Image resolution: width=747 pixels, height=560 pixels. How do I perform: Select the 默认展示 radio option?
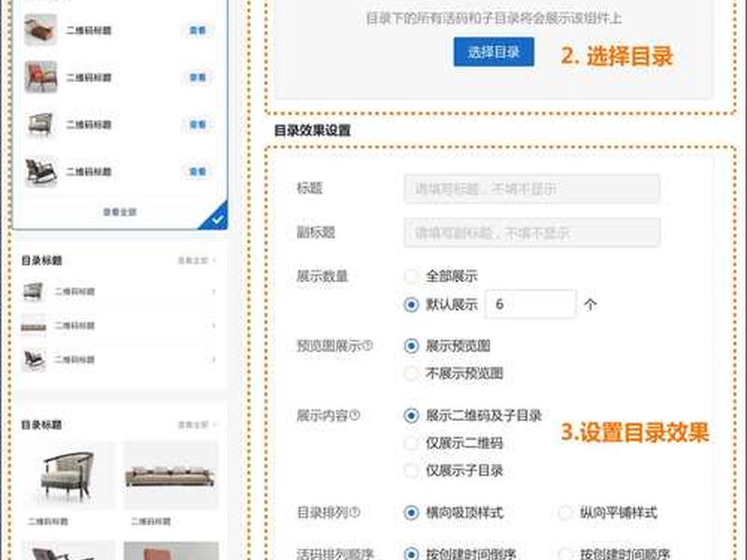click(x=411, y=304)
